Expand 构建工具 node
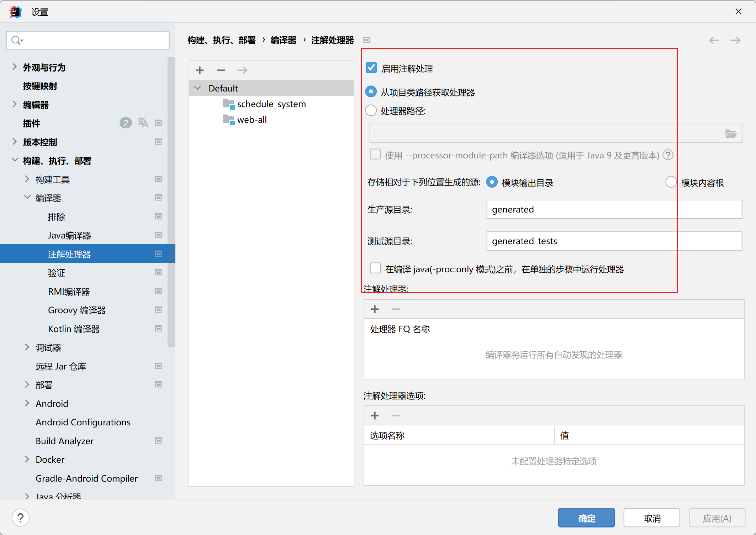This screenshot has height=535, width=756. [x=27, y=179]
